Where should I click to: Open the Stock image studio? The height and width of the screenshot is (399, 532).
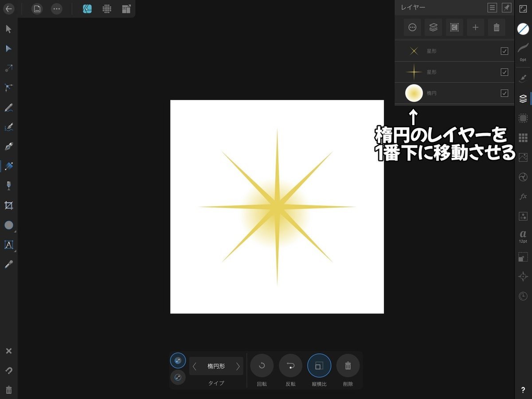point(523,157)
